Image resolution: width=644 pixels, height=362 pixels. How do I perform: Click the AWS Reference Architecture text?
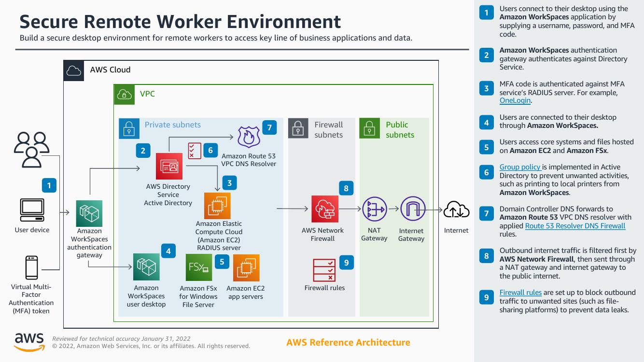coord(348,342)
